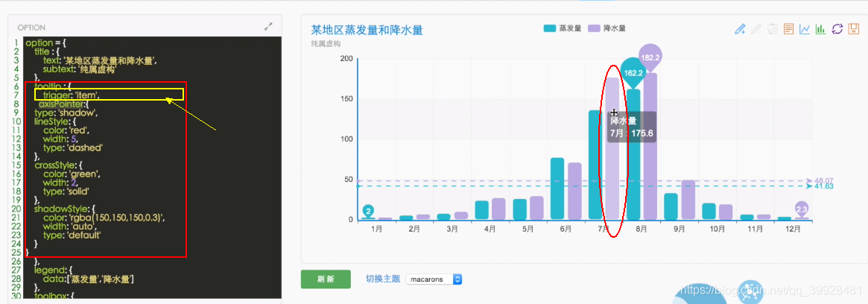Click the 8月 蒸发量 bar

[633, 154]
